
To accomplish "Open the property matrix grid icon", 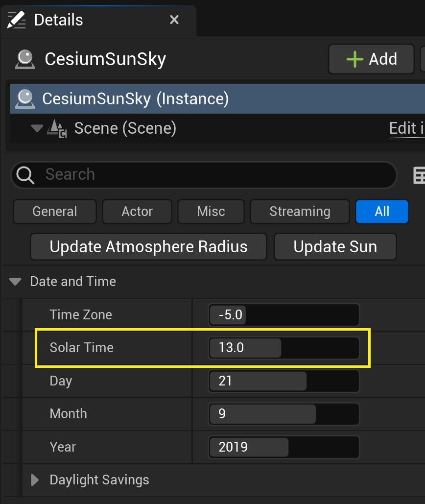I will coord(419,175).
